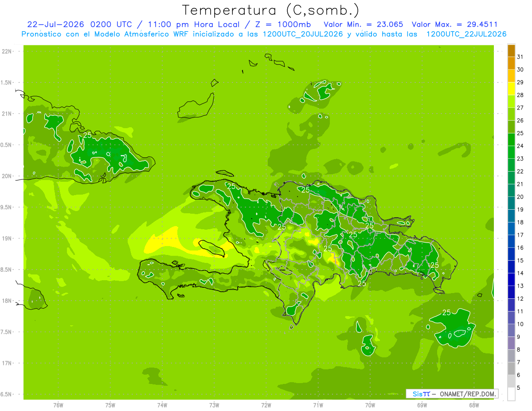Pick the blue legend swatch between 15 and 16
This screenshot has height=411, width=532.
(x=511, y=254)
